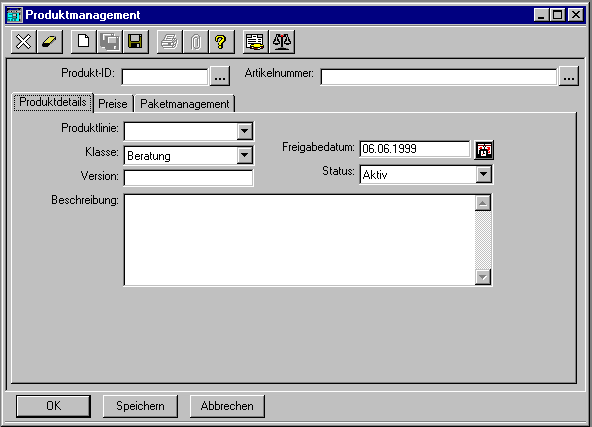Image resolution: width=592 pixels, height=427 pixels.
Task: Click the toolbar icon left of scales
Action: click(x=256, y=42)
